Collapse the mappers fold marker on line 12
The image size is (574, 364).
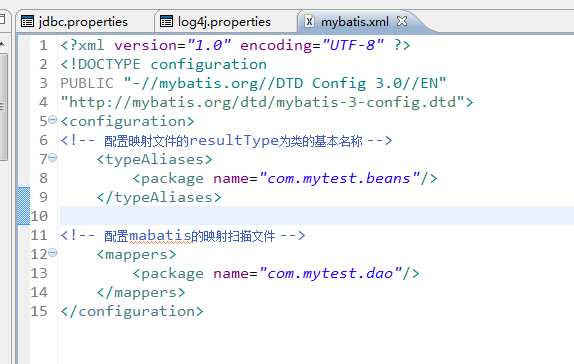53,253
